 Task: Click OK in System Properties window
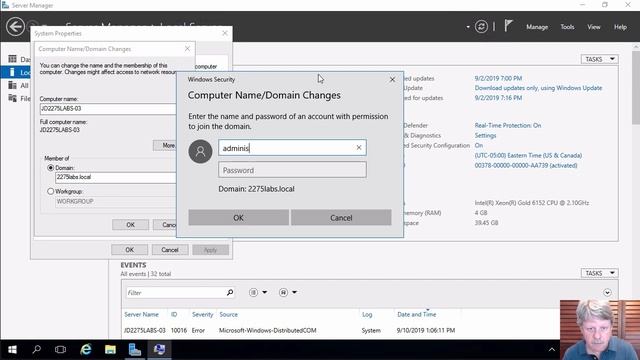click(129, 250)
